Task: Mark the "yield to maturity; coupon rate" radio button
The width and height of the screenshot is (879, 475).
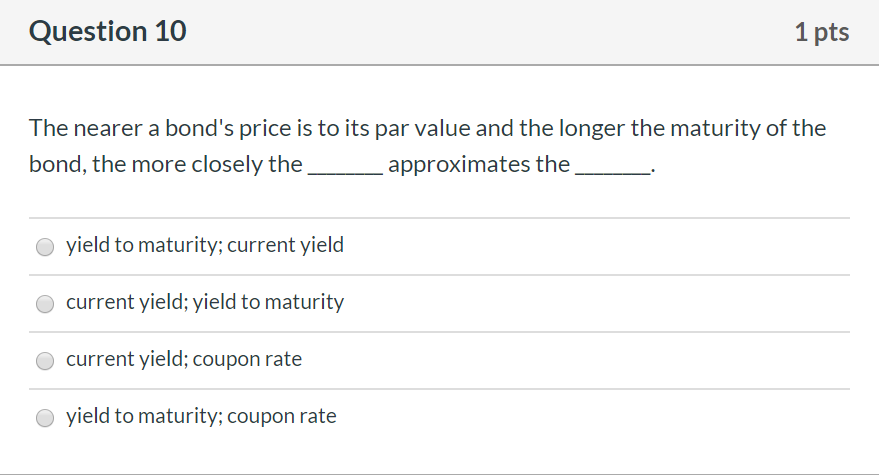Action: (x=45, y=418)
